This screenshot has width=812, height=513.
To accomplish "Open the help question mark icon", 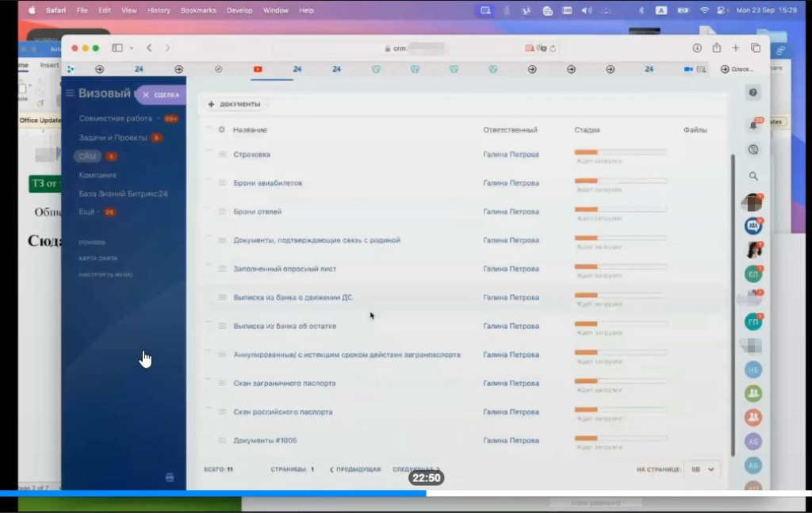I will click(x=753, y=93).
